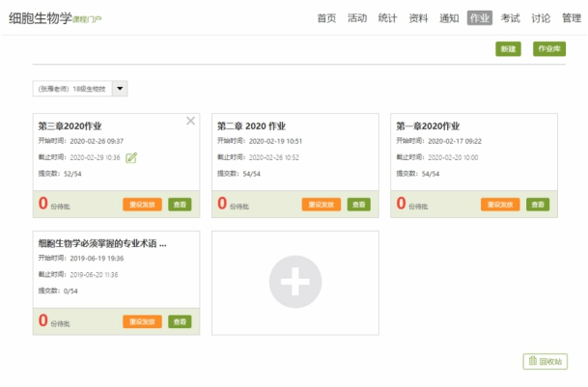The width and height of the screenshot is (588, 387).
Task: Click 查看 on 第一章2020作业
Action: [538, 205]
